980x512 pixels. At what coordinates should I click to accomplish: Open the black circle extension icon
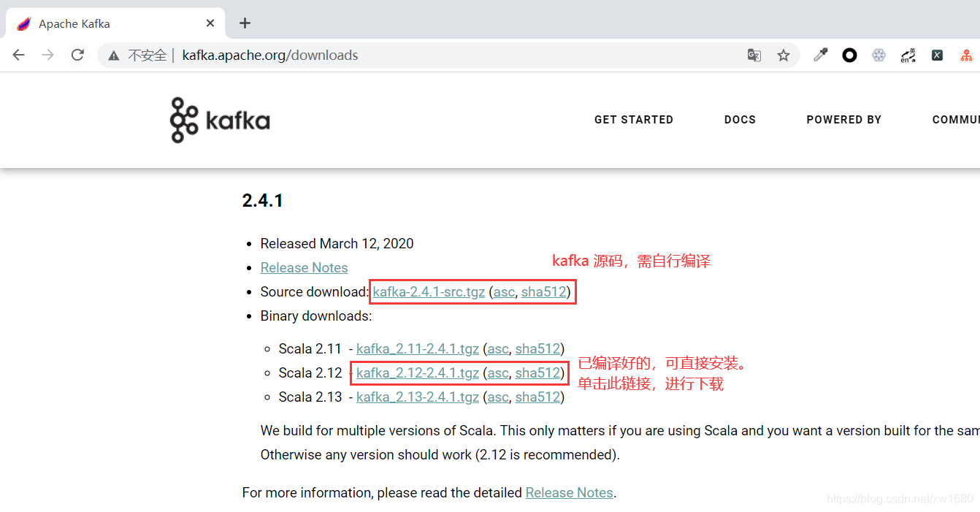point(849,55)
